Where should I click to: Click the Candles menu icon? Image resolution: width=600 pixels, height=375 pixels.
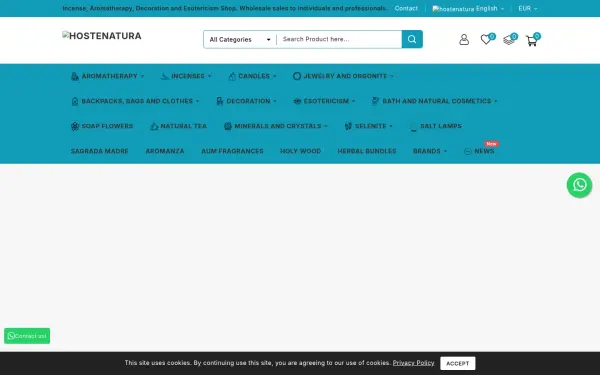[x=232, y=76]
